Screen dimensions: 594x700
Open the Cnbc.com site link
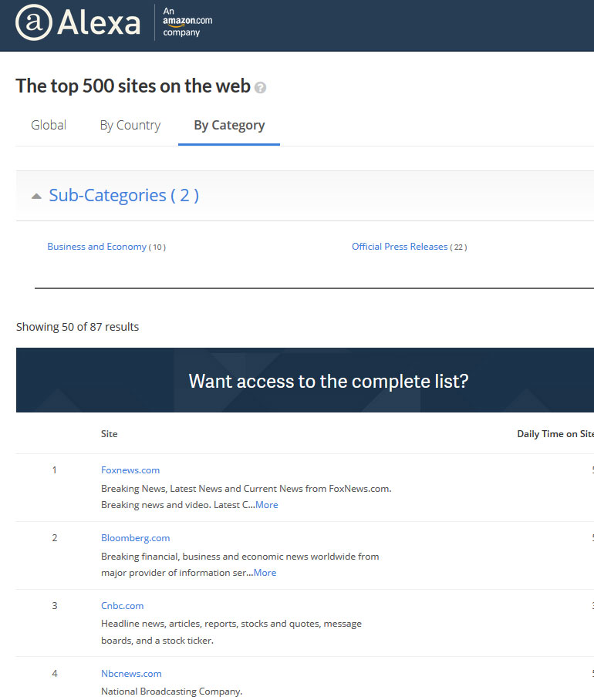(x=122, y=605)
